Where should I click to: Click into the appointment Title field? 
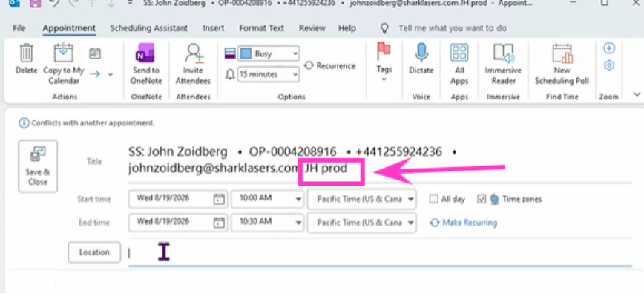(380, 161)
